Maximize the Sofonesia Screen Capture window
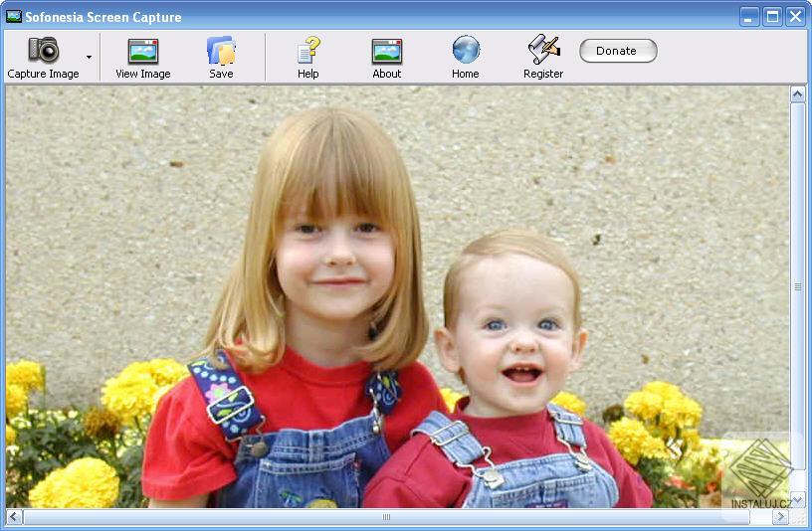 772,17
